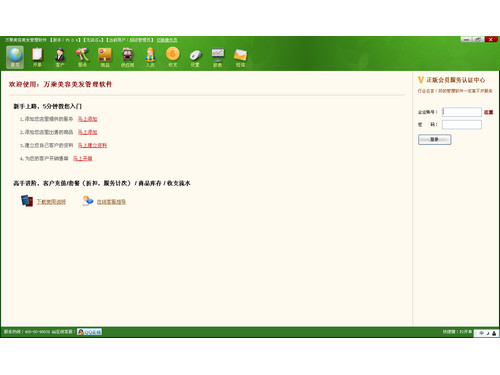Image resolution: width=500 pixels, height=375 pixels.
Task: Click the QQ online chat button
Action: click(90, 332)
